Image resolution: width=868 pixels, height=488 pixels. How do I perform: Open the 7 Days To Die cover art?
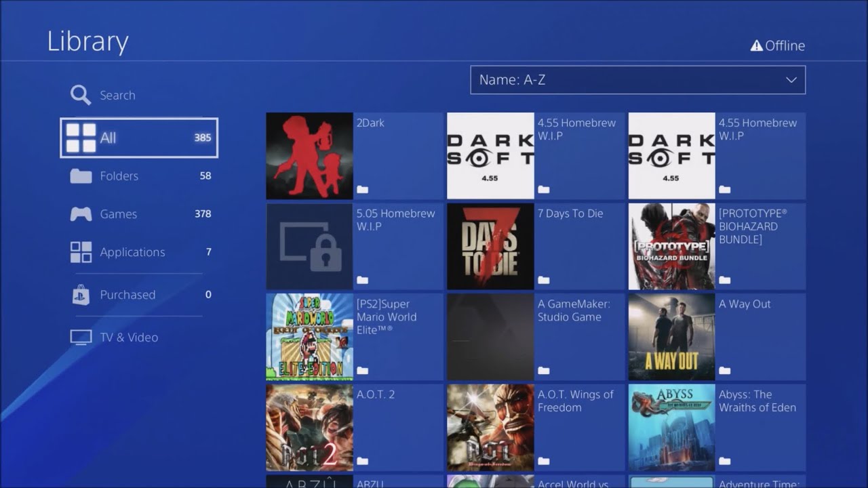[x=490, y=246]
